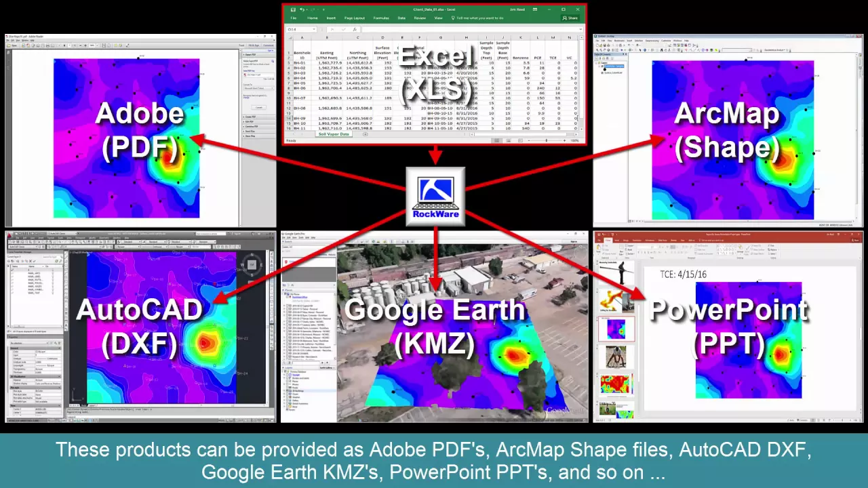Select the highlighted contour map slide thumbnail in PowerPoint
This screenshot has width=868, height=488.
(616, 329)
